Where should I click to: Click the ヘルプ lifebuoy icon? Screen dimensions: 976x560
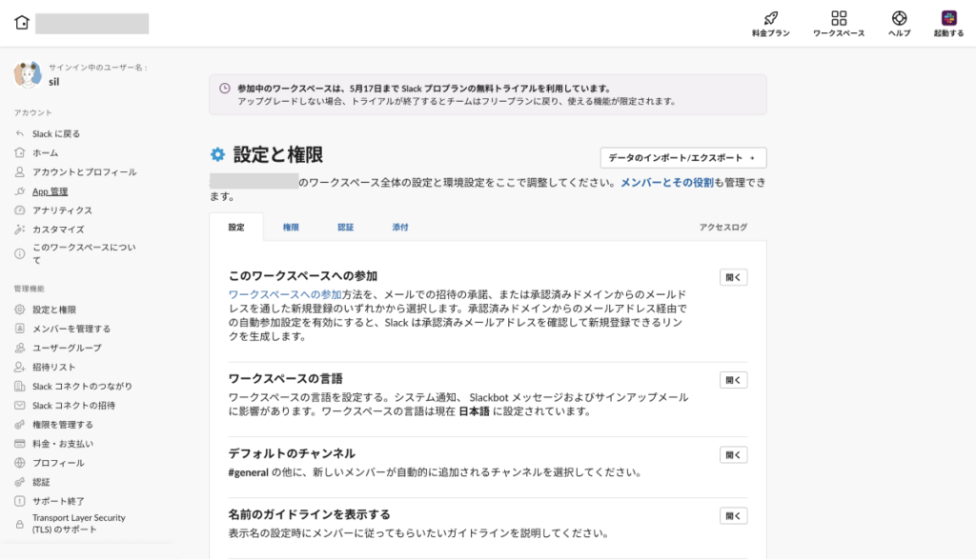899,18
